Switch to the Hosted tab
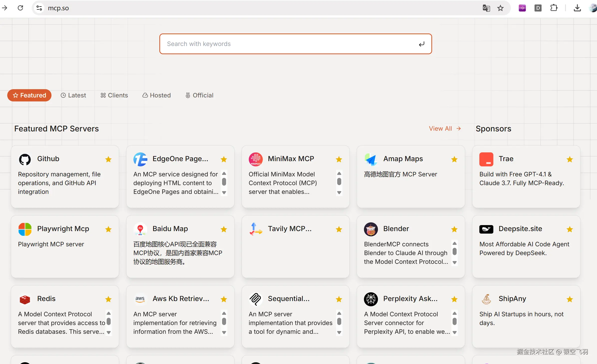The image size is (597, 364). point(157,95)
